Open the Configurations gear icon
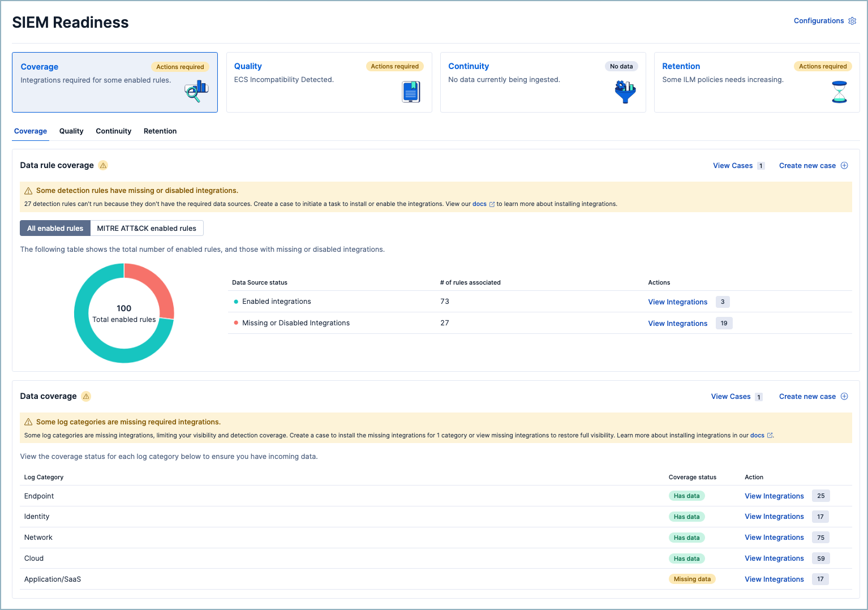The width and height of the screenshot is (868, 610). (x=853, y=21)
